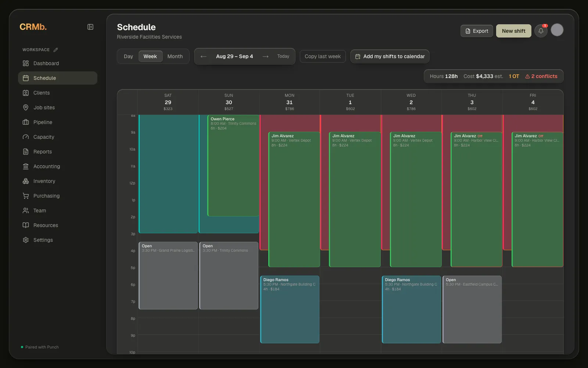Viewport: 588px width, 368px height.
Task: Show the 2 conflicts warning
Action: (x=541, y=76)
